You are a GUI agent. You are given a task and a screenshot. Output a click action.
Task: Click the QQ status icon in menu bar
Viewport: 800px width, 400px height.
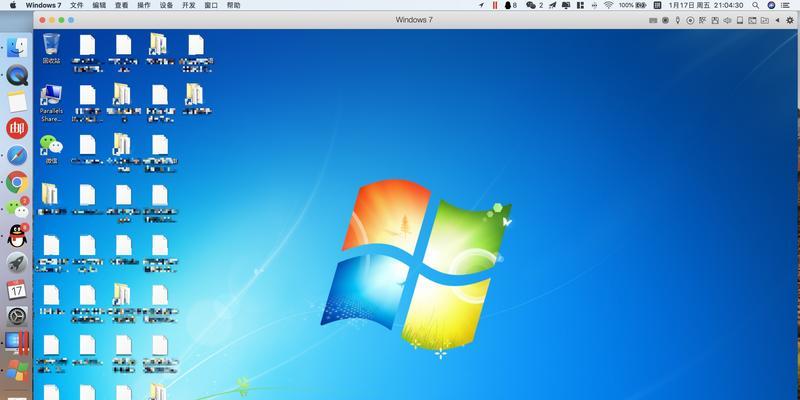(510, 5)
